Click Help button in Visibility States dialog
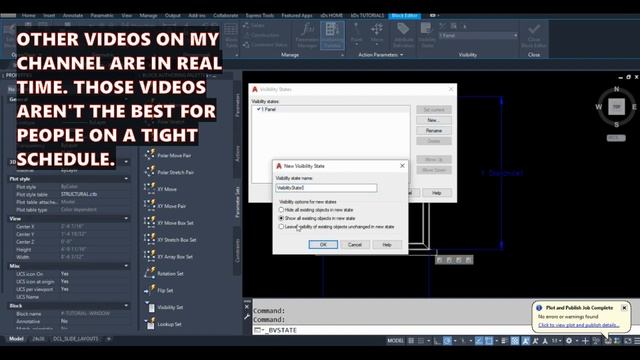Viewport: 640px width, 360px height. click(x=436, y=193)
